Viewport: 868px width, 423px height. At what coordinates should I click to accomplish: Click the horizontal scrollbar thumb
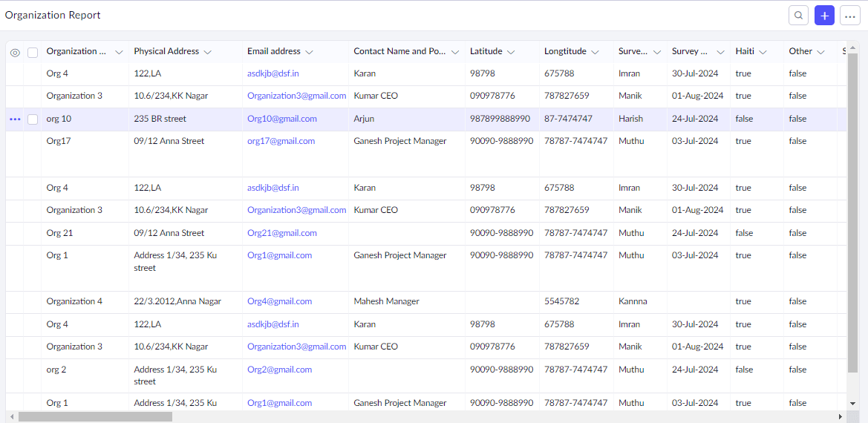[95, 417]
